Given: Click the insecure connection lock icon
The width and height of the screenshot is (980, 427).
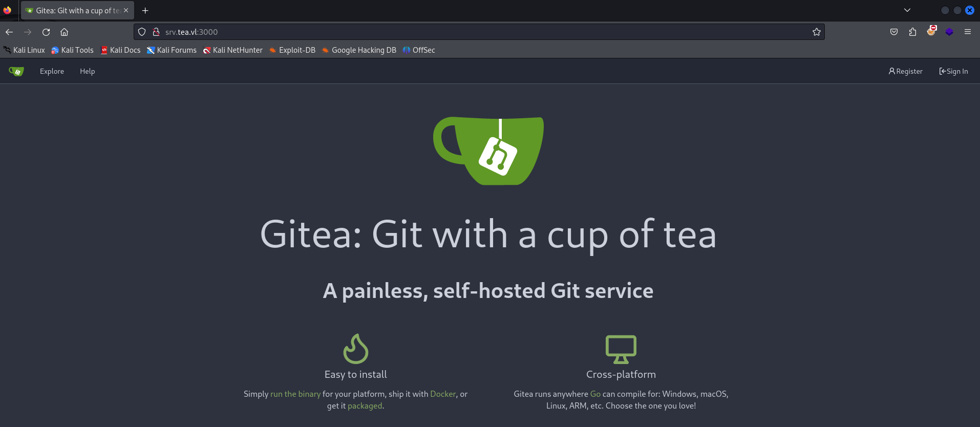Looking at the screenshot, I should tap(156, 32).
